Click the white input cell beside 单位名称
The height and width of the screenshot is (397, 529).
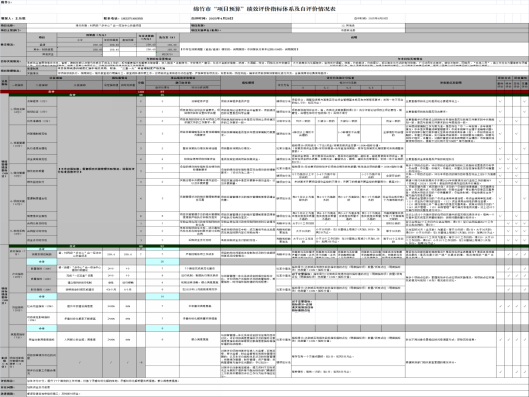[108, 25]
